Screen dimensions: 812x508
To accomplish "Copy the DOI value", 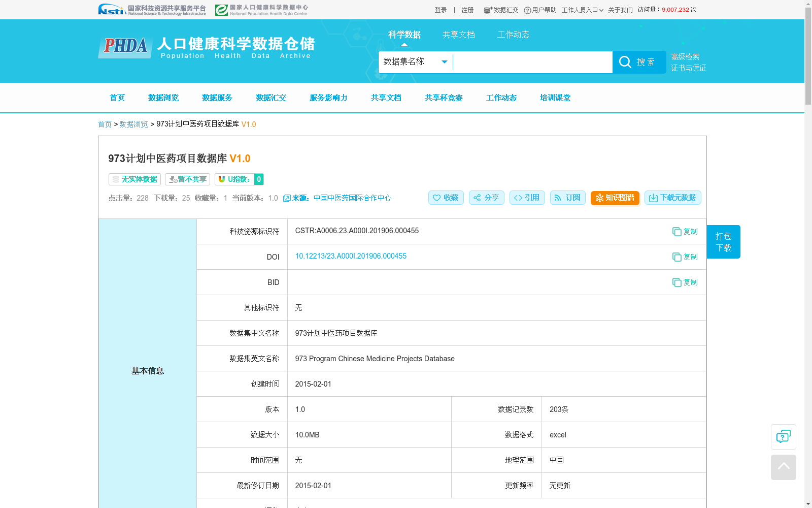I will click(685, 257).
